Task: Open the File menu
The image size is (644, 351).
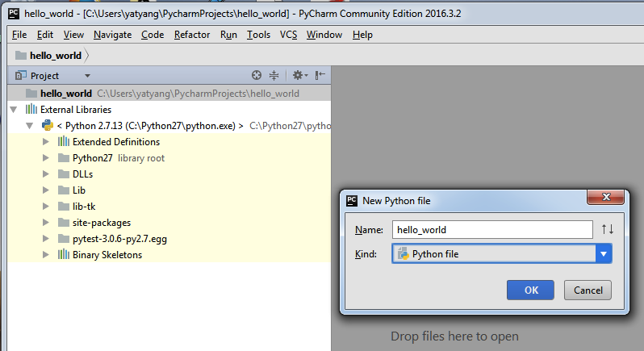Action: pyautogui.click(x=19, y=35)
